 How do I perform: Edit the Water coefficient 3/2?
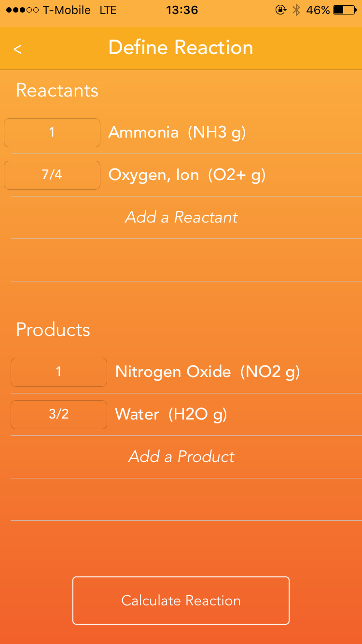pyautogui.click(x=59, y=414)
